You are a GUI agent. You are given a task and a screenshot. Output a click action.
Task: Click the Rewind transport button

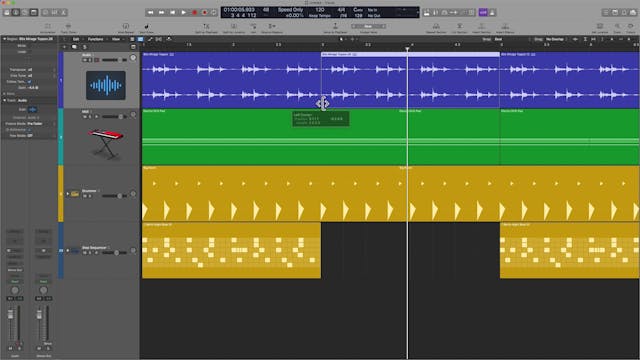click(x=151, y=13)
